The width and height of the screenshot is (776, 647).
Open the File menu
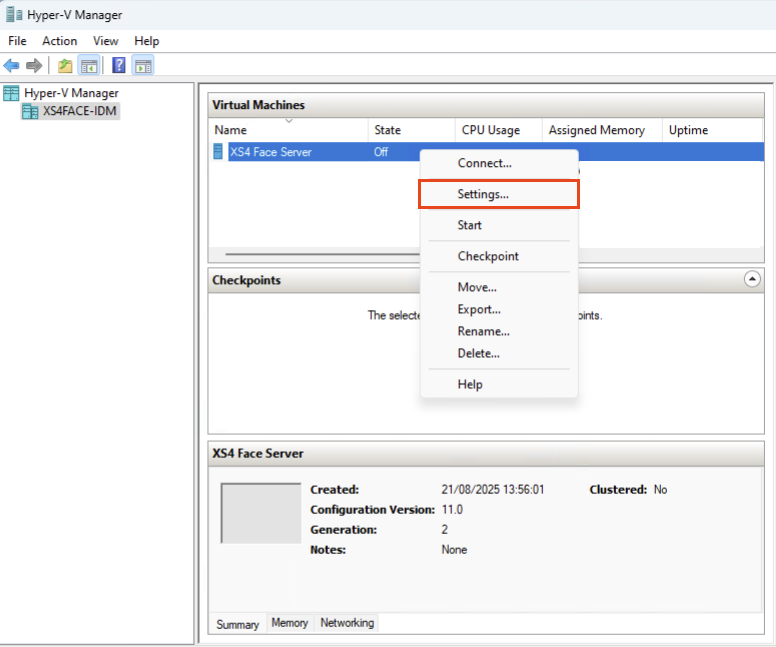[17, 41]
